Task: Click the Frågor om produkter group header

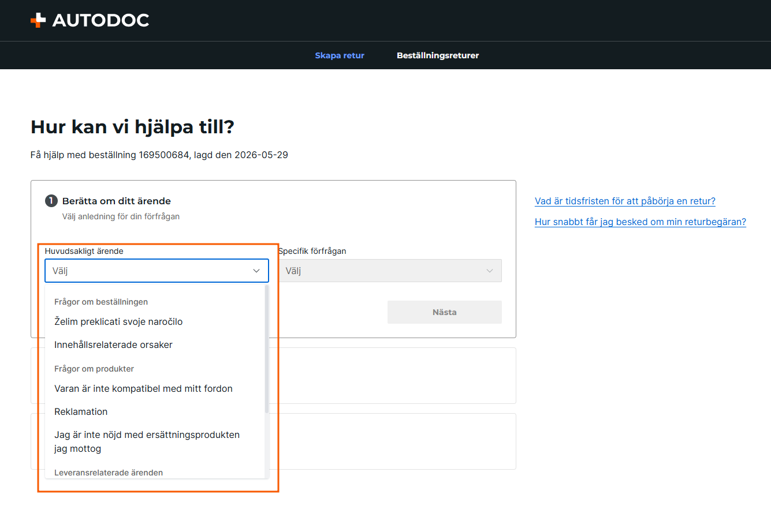Action: coord(94,369)
